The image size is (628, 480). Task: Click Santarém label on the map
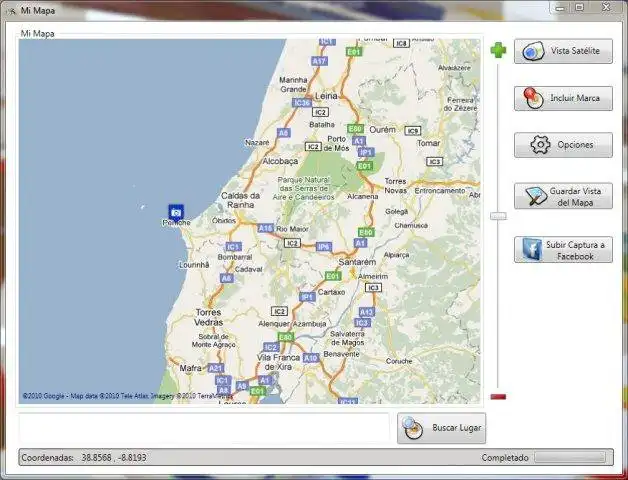tap(357, 262)
